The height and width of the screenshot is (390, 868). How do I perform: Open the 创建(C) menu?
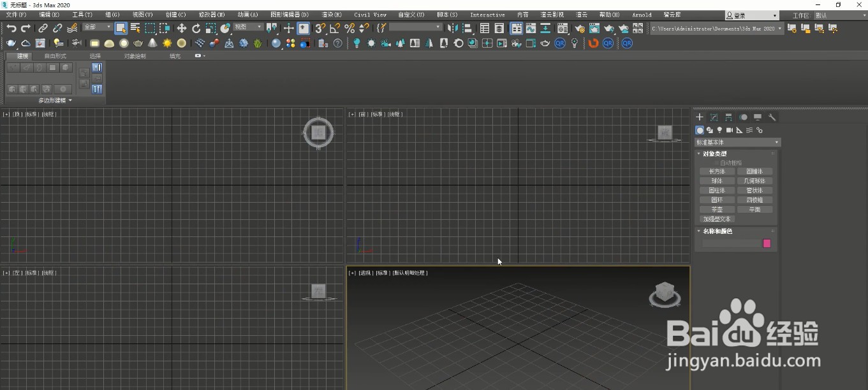coord(175,15)
